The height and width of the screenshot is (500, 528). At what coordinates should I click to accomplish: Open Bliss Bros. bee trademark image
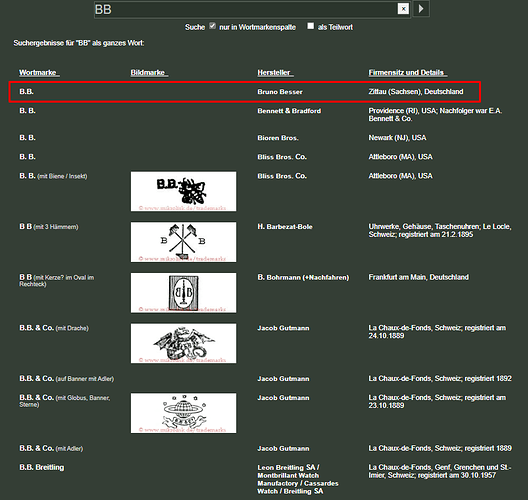[x=184, y=192]
